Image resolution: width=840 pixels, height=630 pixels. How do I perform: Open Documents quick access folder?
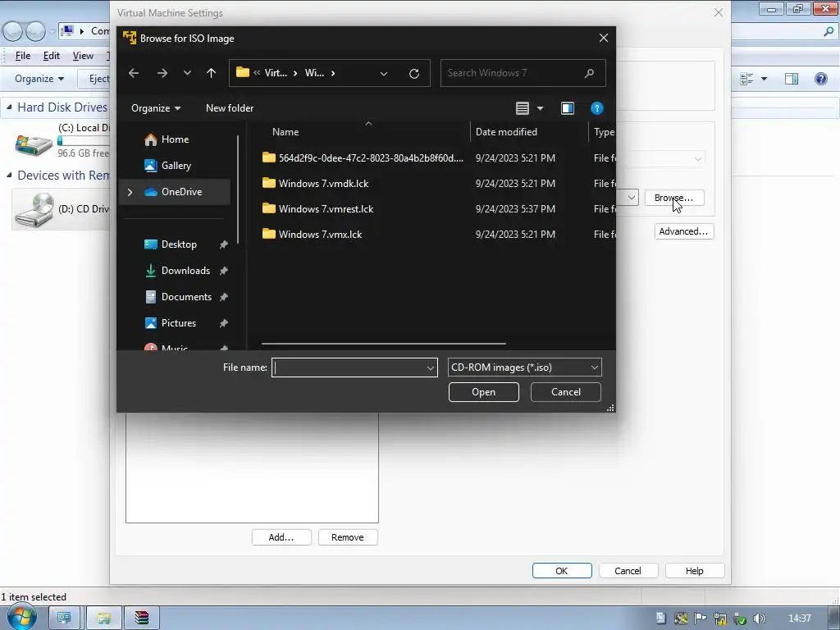(186, 297)
